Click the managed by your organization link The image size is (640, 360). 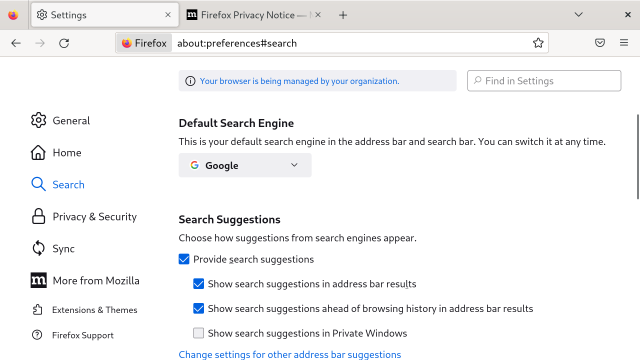click(x=300, y=81)
